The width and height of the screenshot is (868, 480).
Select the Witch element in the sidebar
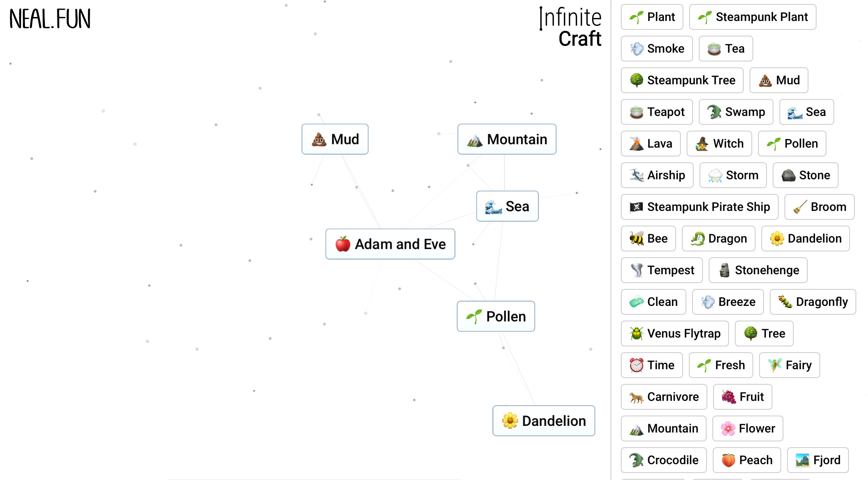click(x=719, y=144)
